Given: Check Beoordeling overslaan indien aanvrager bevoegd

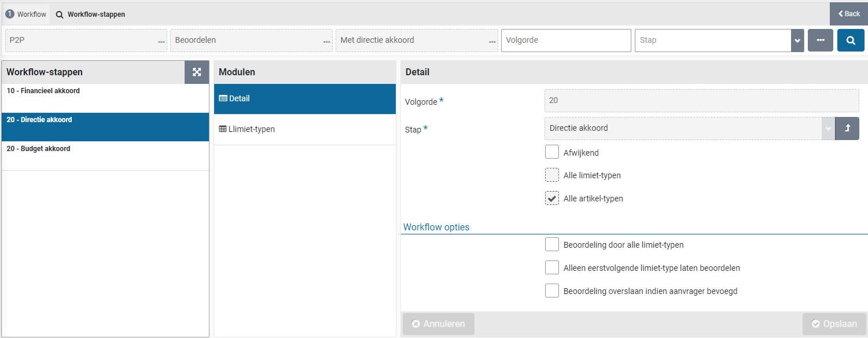Looking at the screenshot, I should pyautogui.click(x=552, y=291).
